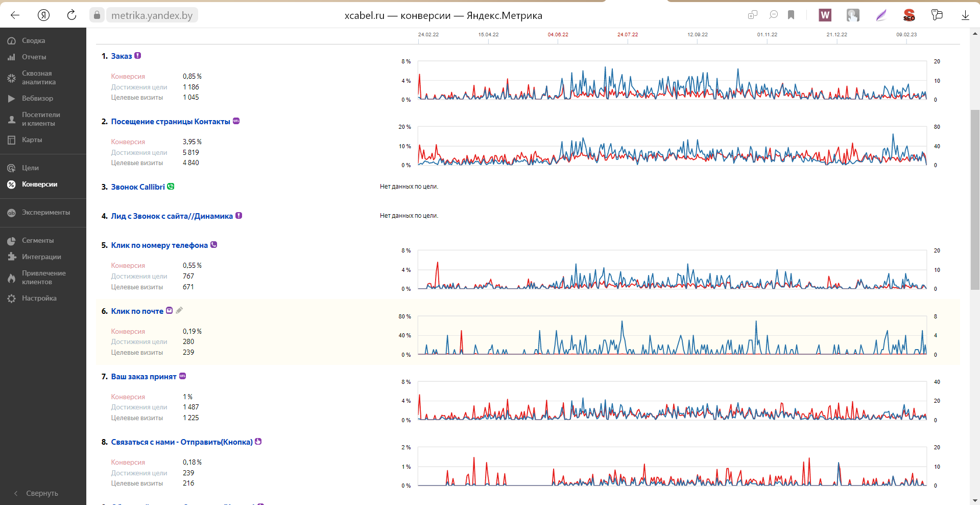Open the downloads arrow icon
The image size is (980, 505).
[965, 15]
